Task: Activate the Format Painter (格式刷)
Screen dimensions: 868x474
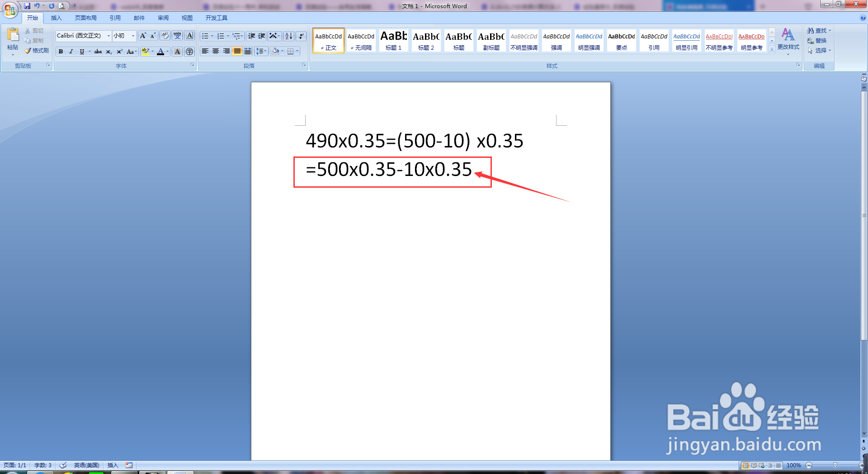Action: [37, 51]
